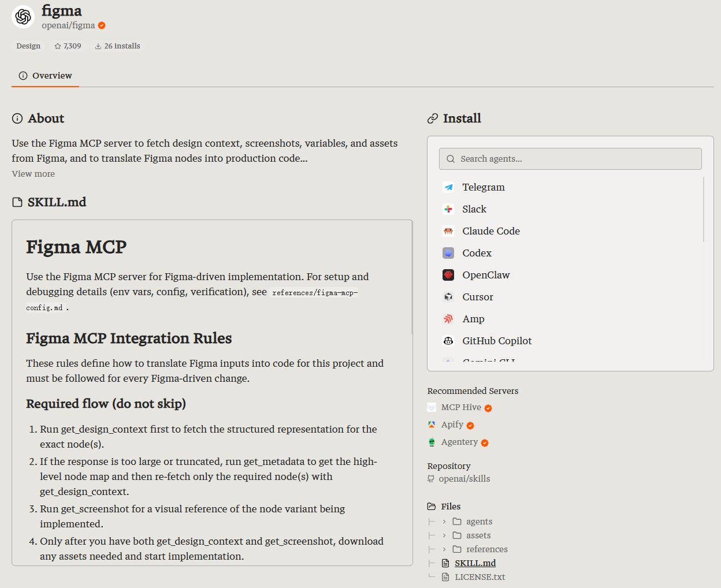
Task: Click the OpenClaw agent icon
Action: click(448, 275)
